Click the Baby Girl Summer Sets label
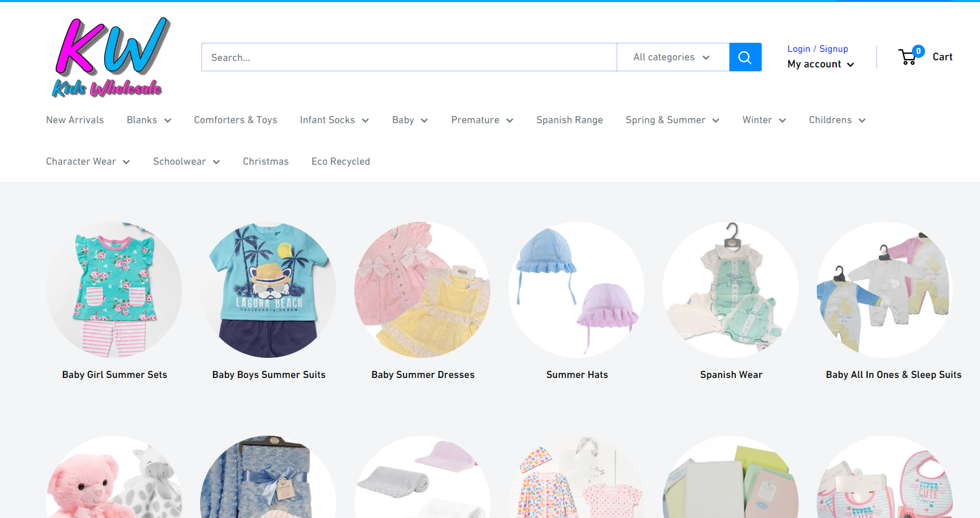The width and height of the screenshot is (980, 518). (115, 375)
